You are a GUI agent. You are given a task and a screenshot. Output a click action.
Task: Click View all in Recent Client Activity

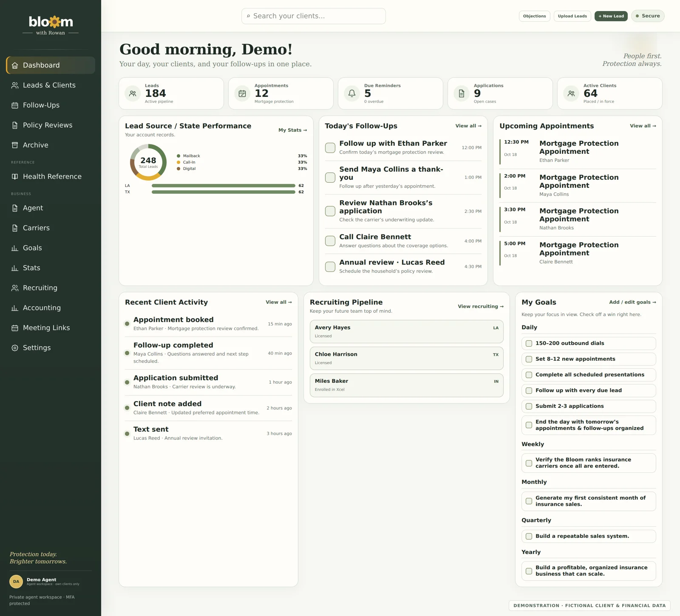point(279,302)
